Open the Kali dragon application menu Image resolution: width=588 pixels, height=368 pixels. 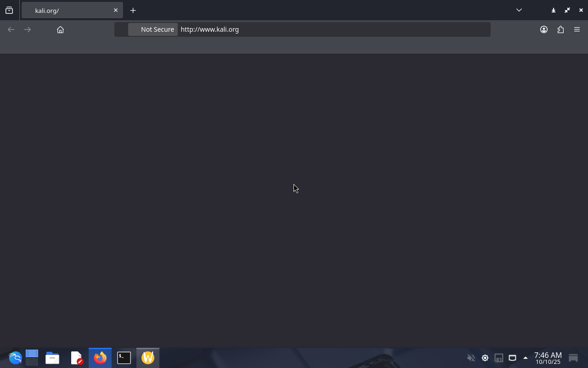[x=15, y=358]
